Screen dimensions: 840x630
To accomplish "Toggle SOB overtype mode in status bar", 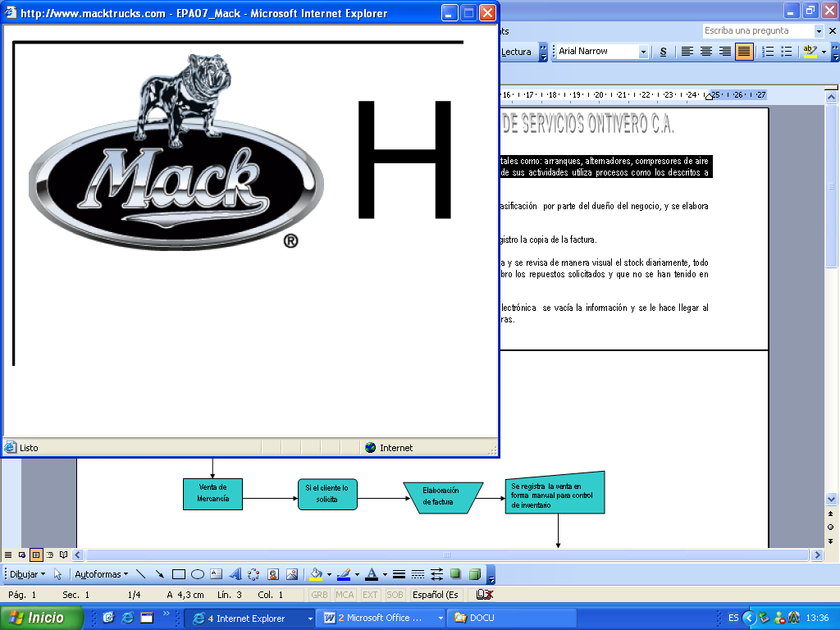I will (x=395, y=595).
